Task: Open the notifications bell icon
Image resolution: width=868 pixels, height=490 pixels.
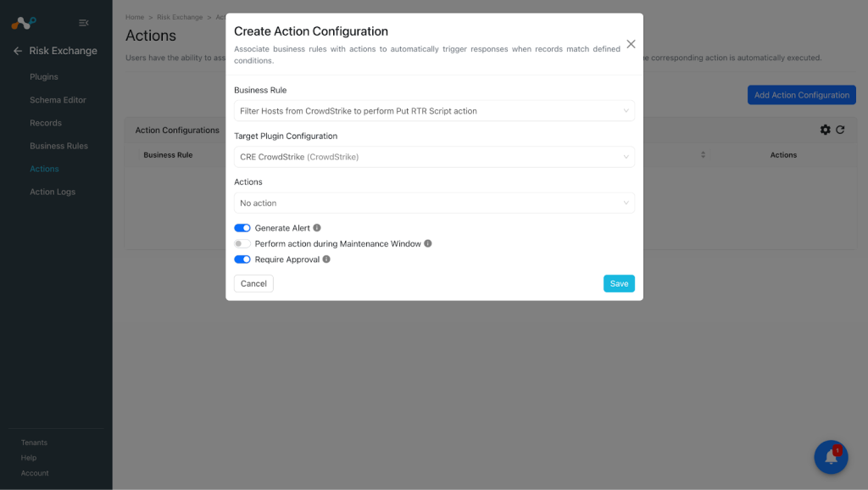Action: 831,457
